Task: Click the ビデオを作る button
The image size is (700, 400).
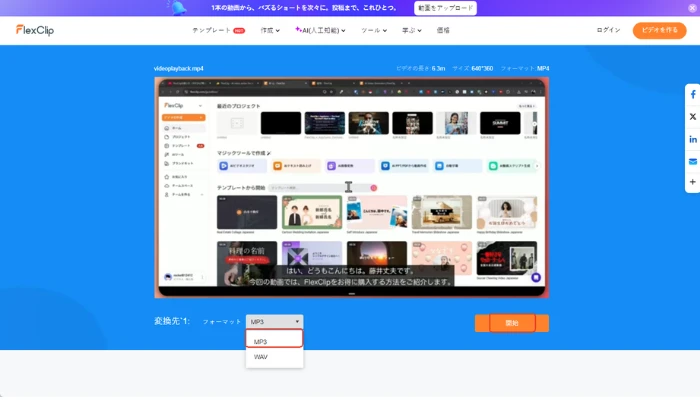Action: pyautogui.click(x=659, y=30)
